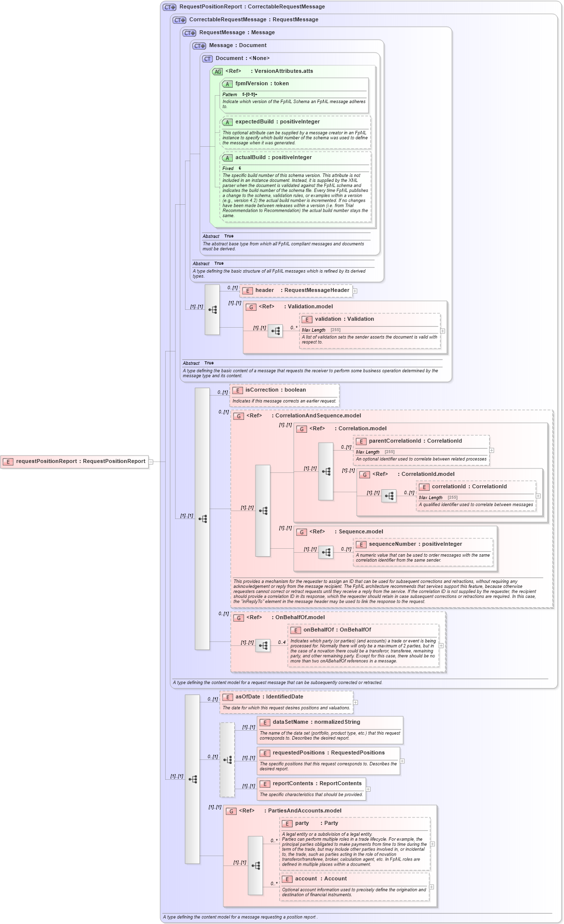This screenshot has height=924, width=564.
Task: Expand the correlationId : CorrelationId element
Action: click(x=538, y=496)
